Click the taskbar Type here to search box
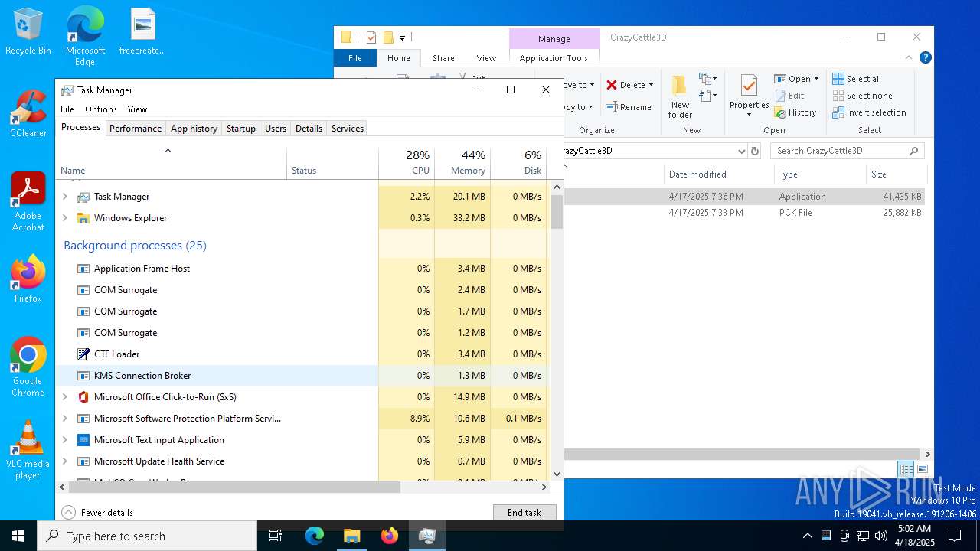This screenshot has height=551, width=980. click(147, 536)
